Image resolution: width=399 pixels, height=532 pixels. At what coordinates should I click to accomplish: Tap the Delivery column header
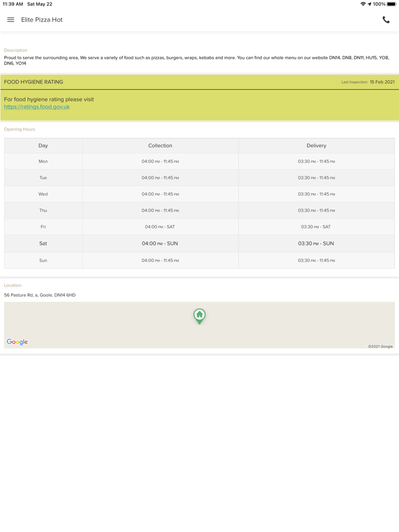click(x=316, y=146)
